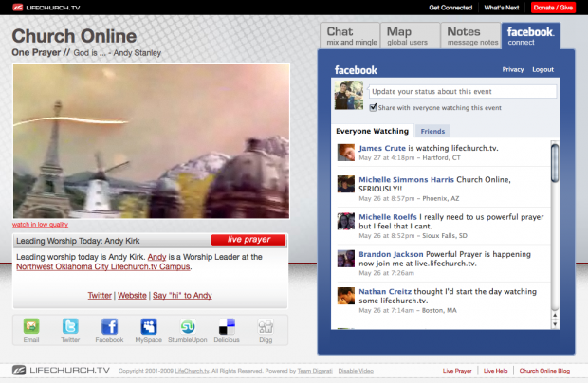Click the Facebook share icon
Screen dimensions: 588x383
(109, 326)
